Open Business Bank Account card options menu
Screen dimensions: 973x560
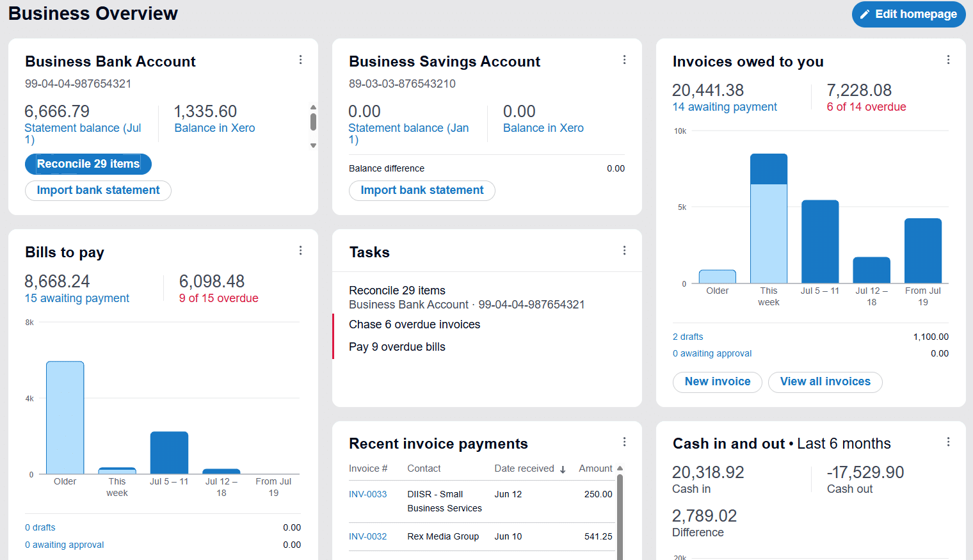[x=300, y=60]
